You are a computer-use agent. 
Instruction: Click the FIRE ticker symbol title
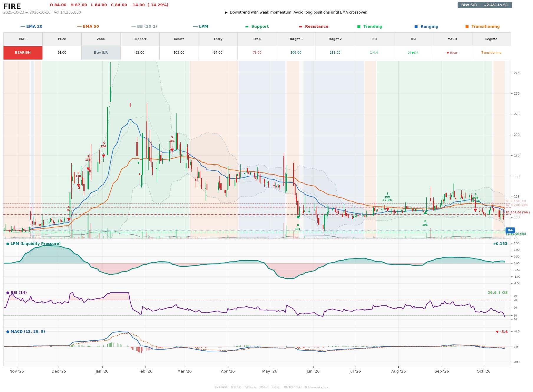click(12, 6)
